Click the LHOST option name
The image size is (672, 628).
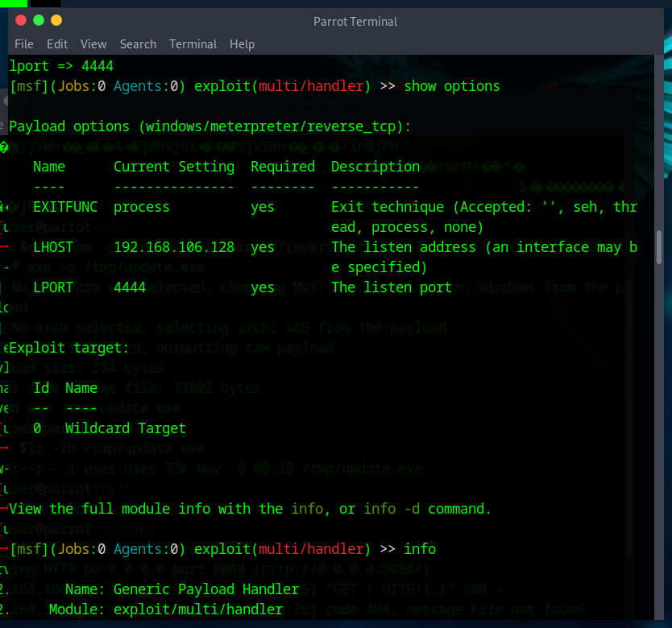[53, 247]
